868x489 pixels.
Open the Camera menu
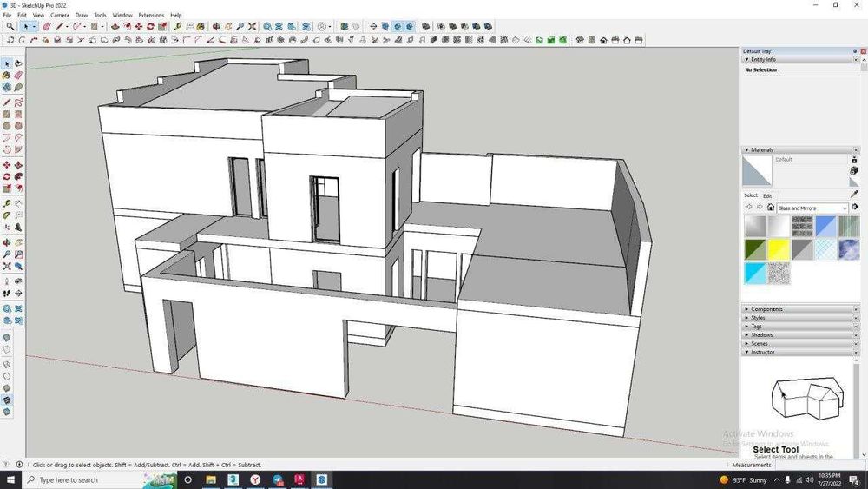59,15
